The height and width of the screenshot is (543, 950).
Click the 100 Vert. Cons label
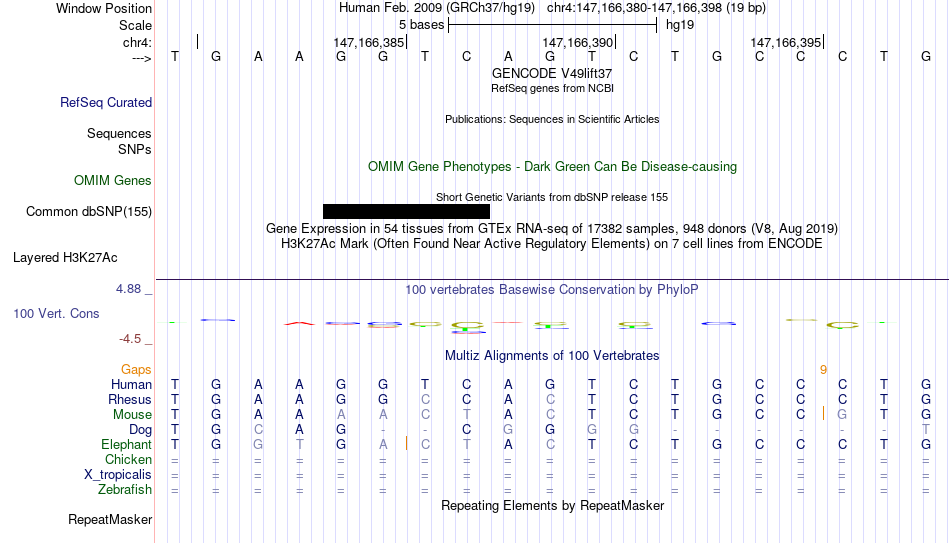click(x=56, y=313)
